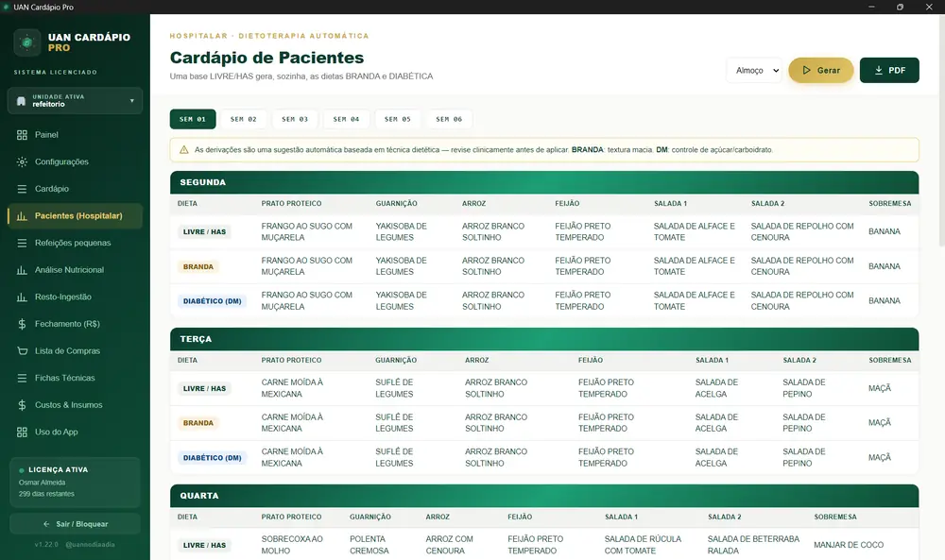
Task: Open Fichas Técnicas page
Action: (x=76, y=378)
